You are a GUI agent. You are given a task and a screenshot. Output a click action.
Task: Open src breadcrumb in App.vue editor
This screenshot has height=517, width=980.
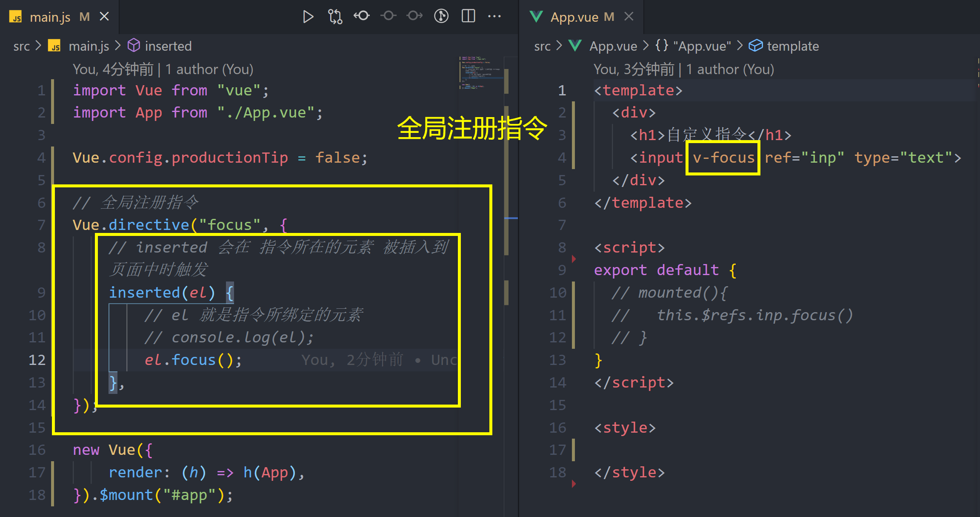point(543,46)
